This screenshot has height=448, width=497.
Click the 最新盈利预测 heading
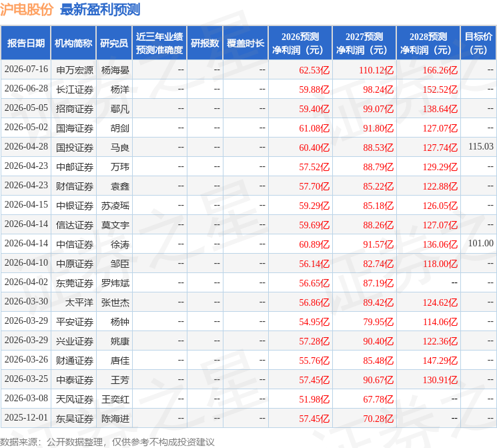click(100, 9)
